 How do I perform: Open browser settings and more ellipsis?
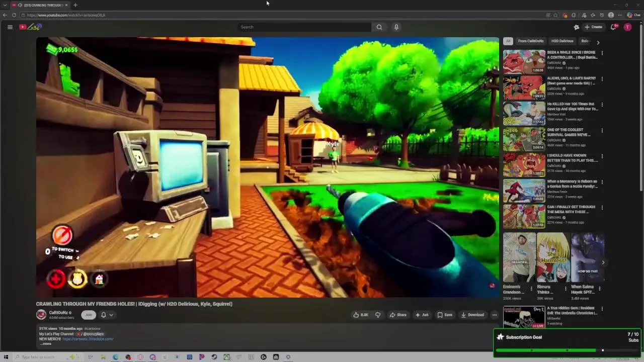(x=620, y=15)
